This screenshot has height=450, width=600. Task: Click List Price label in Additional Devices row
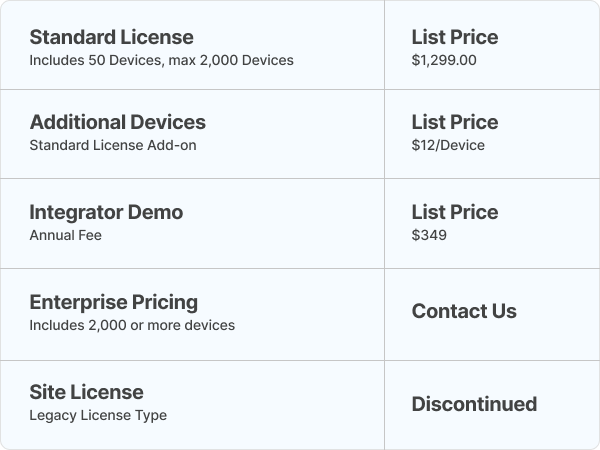tap(455, 122)
